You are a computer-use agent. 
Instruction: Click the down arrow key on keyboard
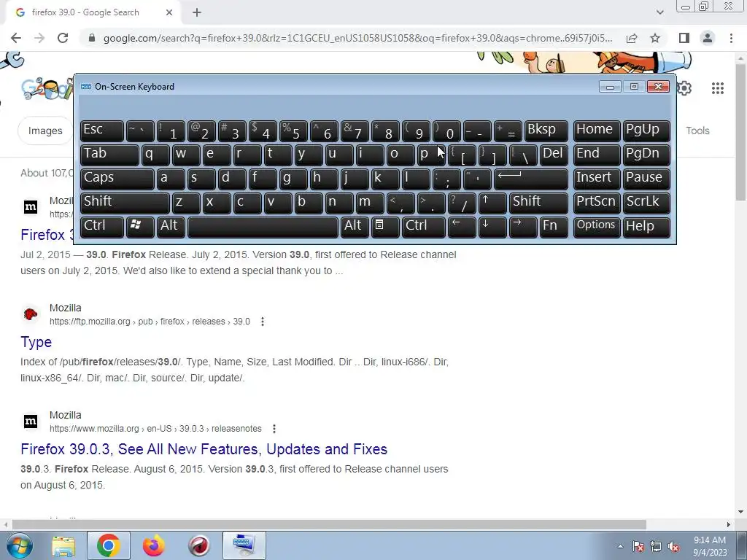pyautogui.click(x=492, y=227)
